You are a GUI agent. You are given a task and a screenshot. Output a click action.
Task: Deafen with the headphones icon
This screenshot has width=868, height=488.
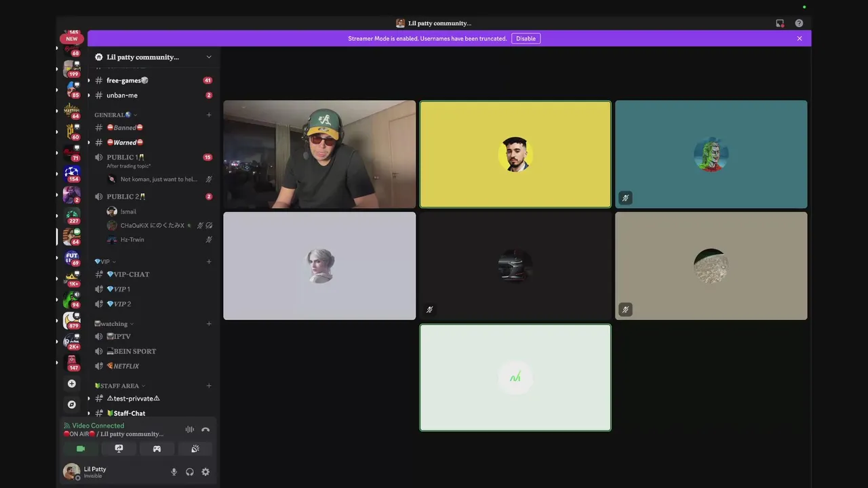(190, 472)
